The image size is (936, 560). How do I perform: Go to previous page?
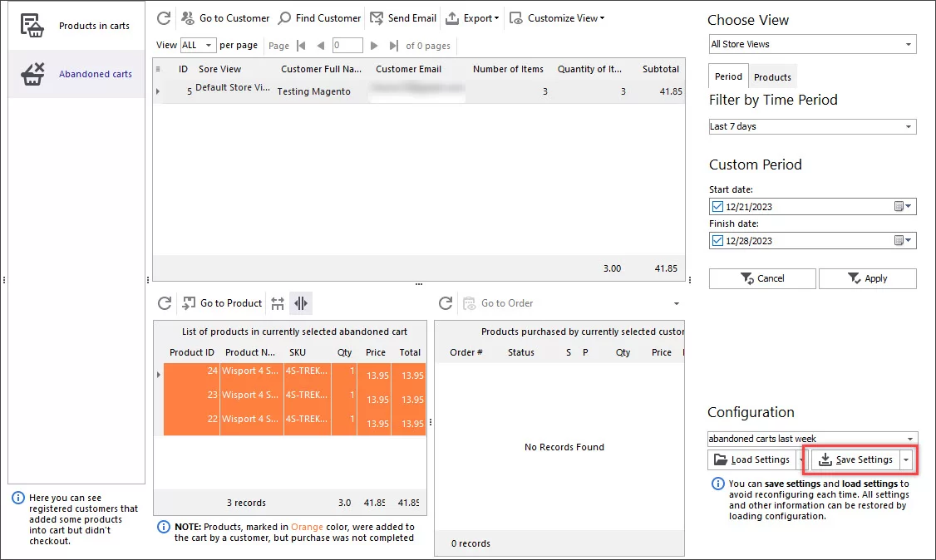point(321,46)
